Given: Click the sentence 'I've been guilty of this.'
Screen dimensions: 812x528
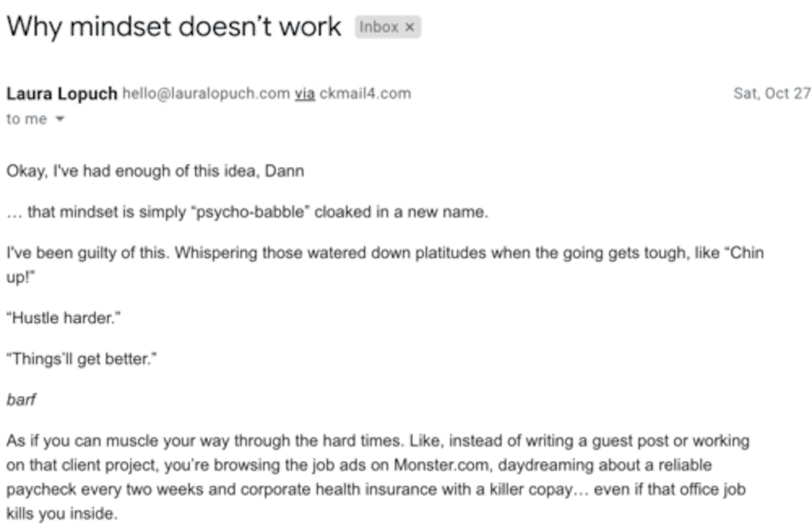Looking at the screenshot, I should pyautogui.click(x=88, y=253).
